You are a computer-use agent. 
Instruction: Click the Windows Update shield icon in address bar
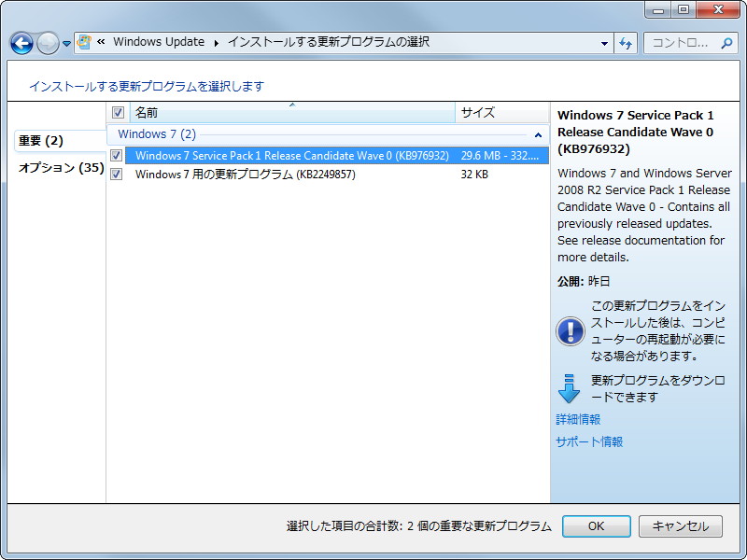tap(83, 42)
